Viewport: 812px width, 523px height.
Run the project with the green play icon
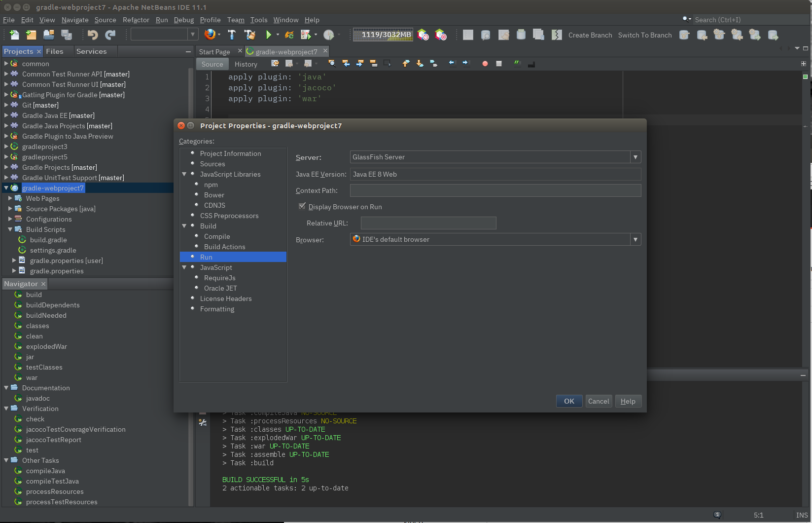tap(269, 35)
